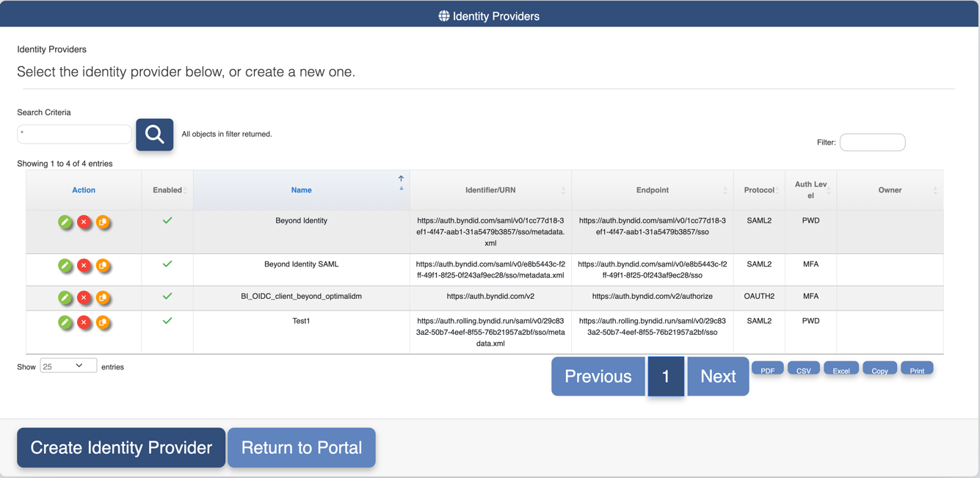Viewport: 980px width, 478px height.
Task: Edit the Beyond Identity provider with the pencil icon
Action: (65, 222)
